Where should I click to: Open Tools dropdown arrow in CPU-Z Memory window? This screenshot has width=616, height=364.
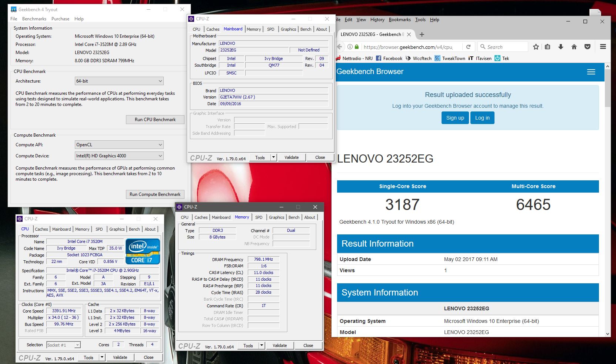[x=262, y=345]
